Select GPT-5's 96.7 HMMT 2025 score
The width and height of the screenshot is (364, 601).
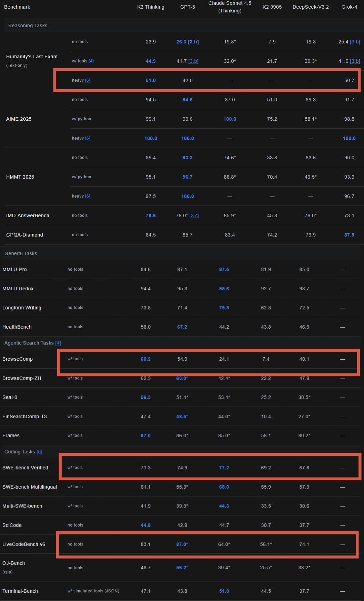pos(188,177)
